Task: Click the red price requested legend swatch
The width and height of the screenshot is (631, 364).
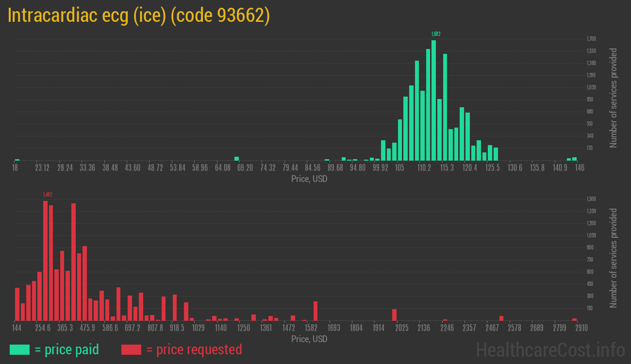Action: pyautogui.click(x=131, y=349)
